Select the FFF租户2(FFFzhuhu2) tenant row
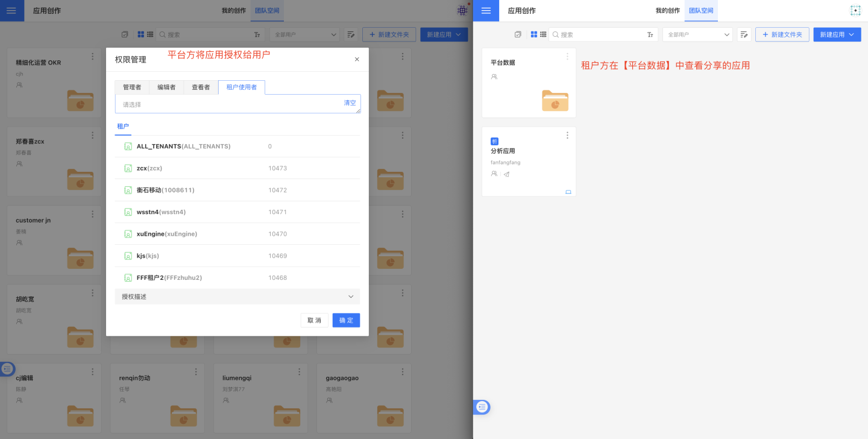The image size is (868, 439). point(237,278)
